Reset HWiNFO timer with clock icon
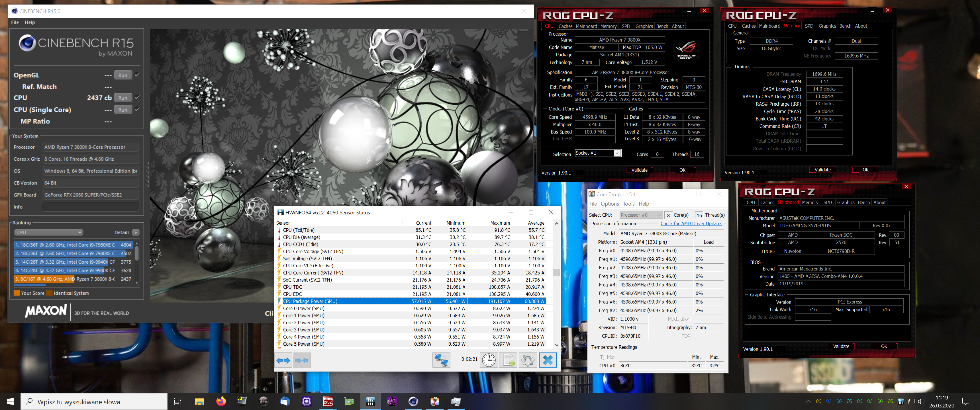Image resolution: width=980 pixels, height=410 pixels. coord(489,360)
